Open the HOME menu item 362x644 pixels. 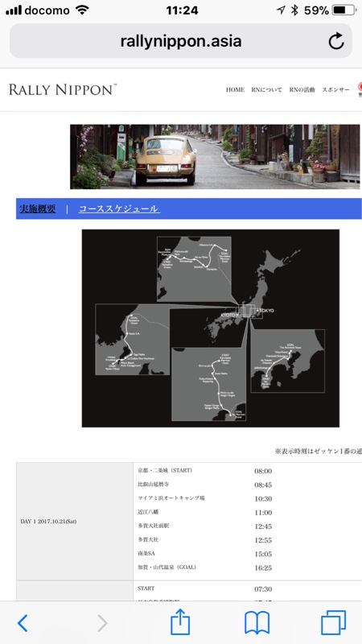235,89
